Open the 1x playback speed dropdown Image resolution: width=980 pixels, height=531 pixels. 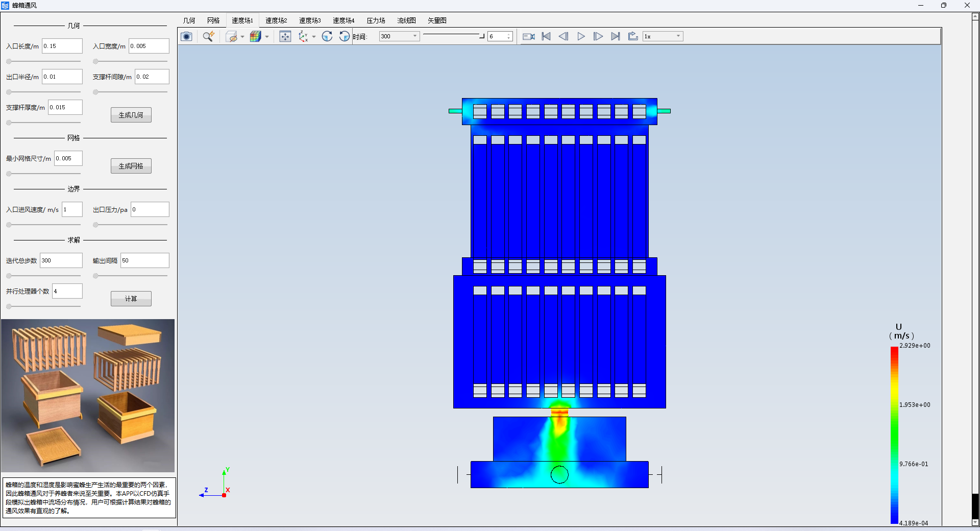(x=663, y=36)
